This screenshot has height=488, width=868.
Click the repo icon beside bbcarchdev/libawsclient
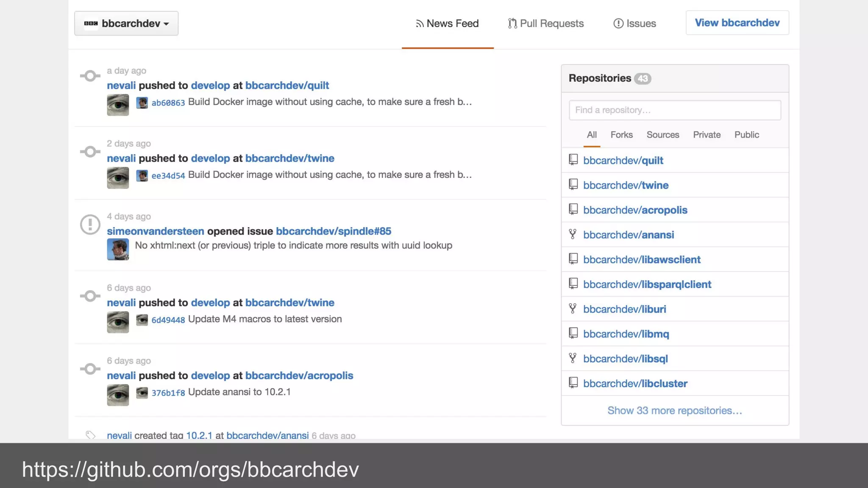tap(573, 259)
